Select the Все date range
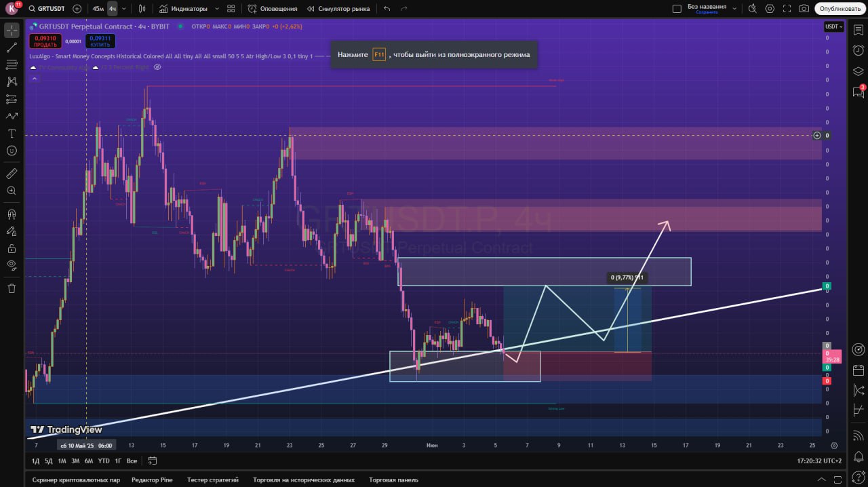Viewport: 868px width, 487px height. click(132, 461)
